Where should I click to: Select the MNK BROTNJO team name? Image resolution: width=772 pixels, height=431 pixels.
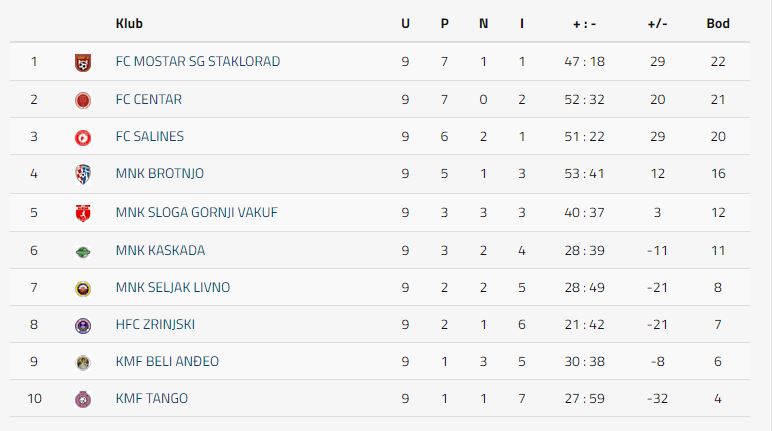pyautogui.click(x=159, y=174)
